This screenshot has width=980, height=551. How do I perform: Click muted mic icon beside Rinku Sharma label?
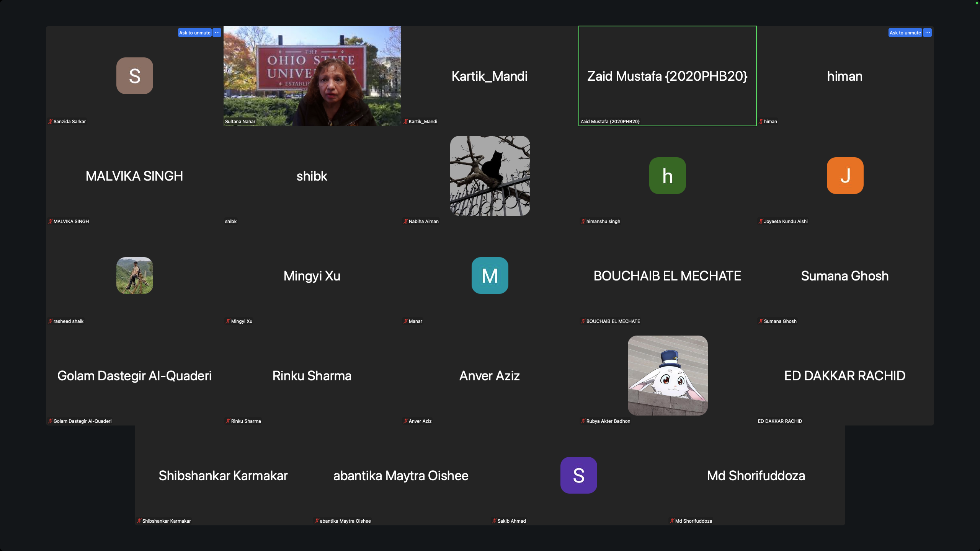pos(228,421)
